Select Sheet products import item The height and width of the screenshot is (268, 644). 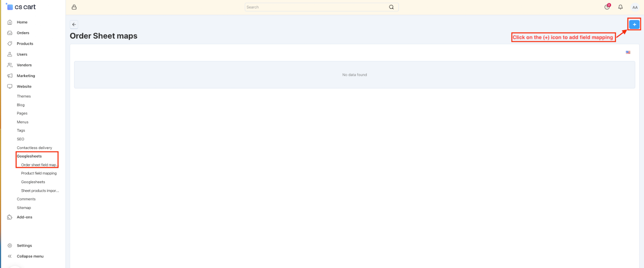tap(40, 191)
